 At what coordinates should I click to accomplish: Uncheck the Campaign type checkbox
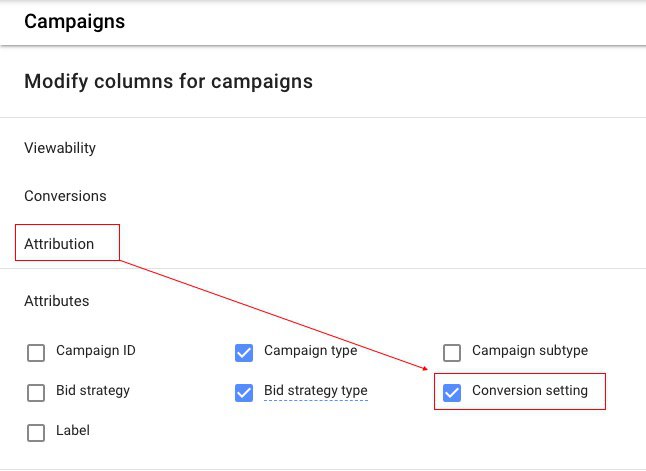[x=244, y=352]
